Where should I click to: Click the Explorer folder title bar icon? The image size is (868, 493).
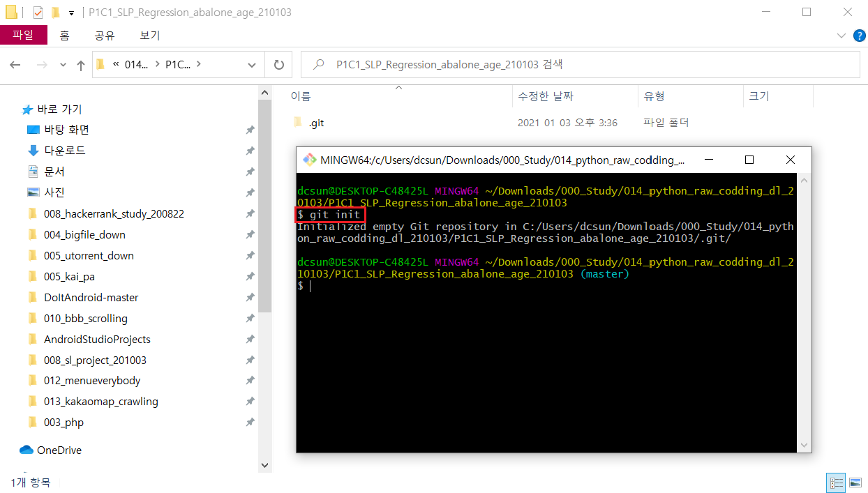click(11, 13)
